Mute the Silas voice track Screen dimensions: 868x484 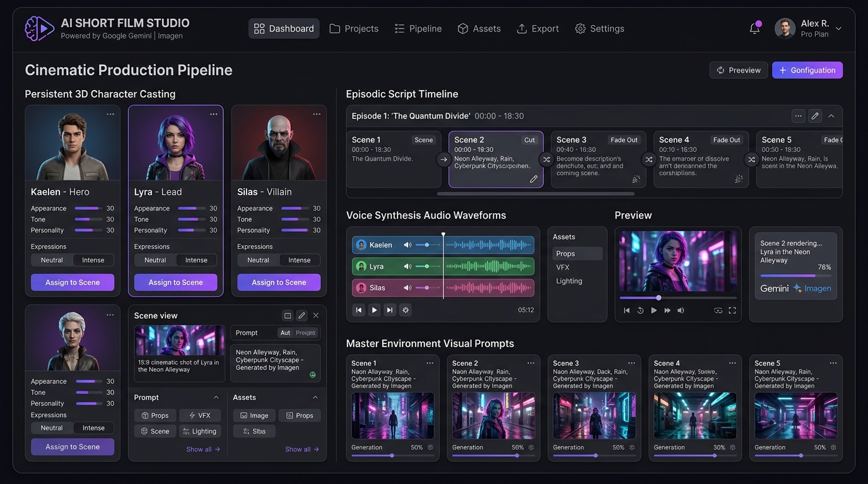point(408,288)
